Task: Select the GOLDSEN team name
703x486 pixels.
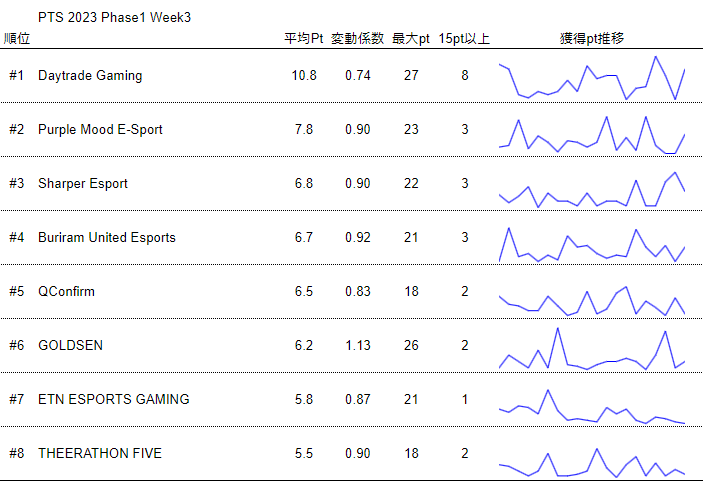Action: [x=70, y=346]
